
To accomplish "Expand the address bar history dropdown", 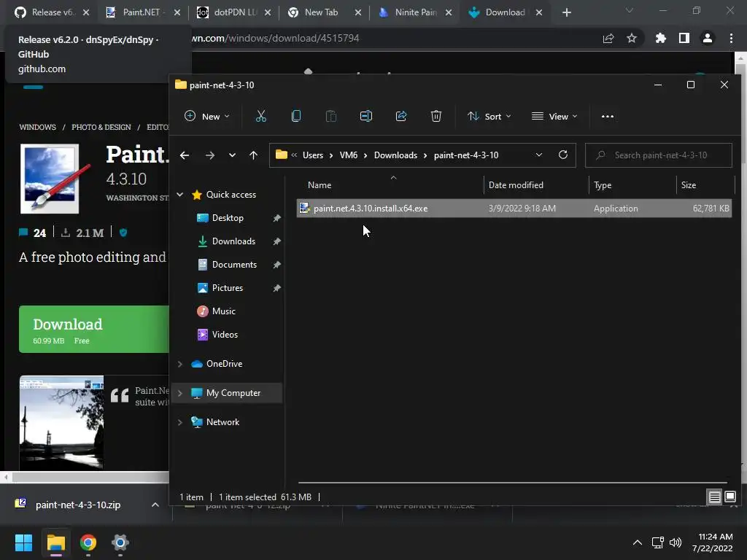I will point(539,155).
